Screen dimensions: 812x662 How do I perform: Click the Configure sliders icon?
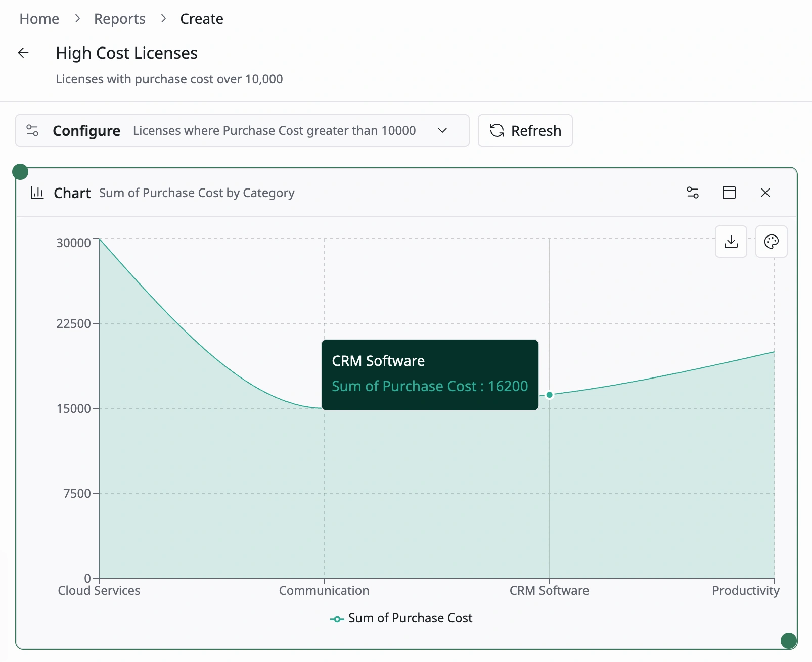(32, 130)
